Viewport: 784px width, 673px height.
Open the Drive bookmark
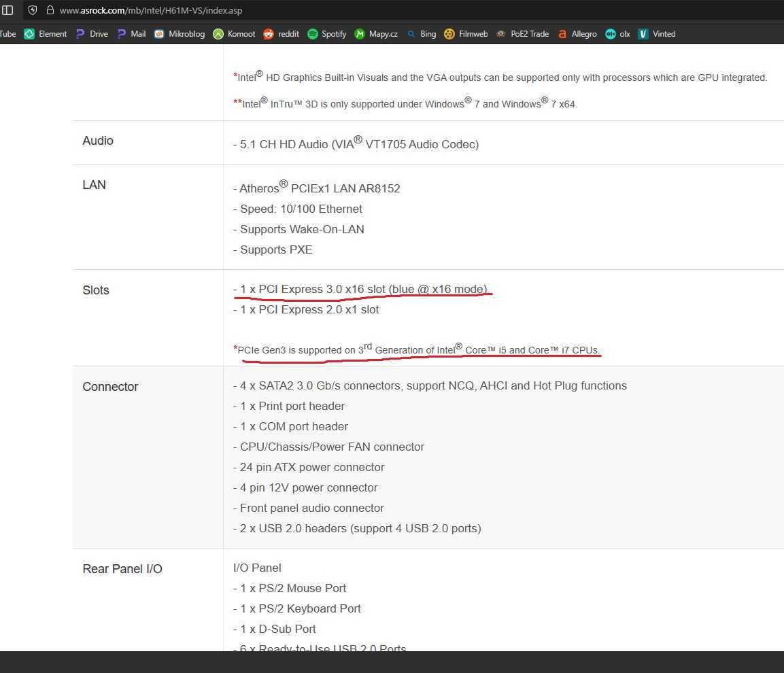92,34
